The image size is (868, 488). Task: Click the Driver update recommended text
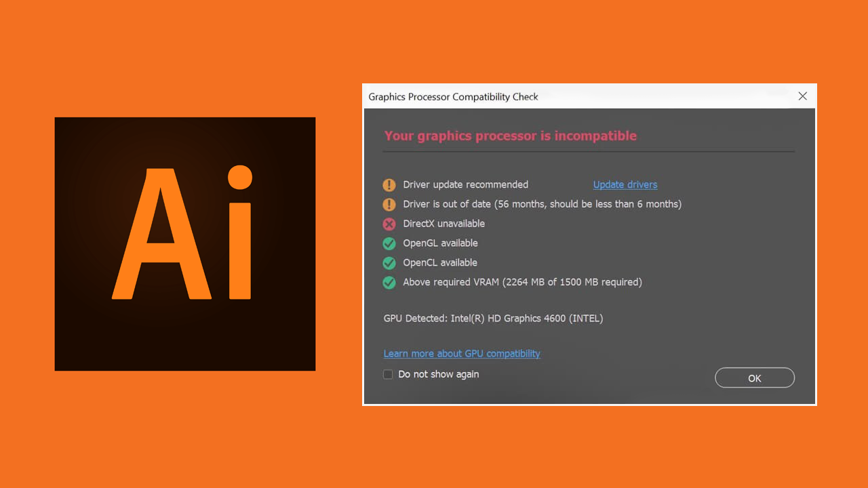466,184
